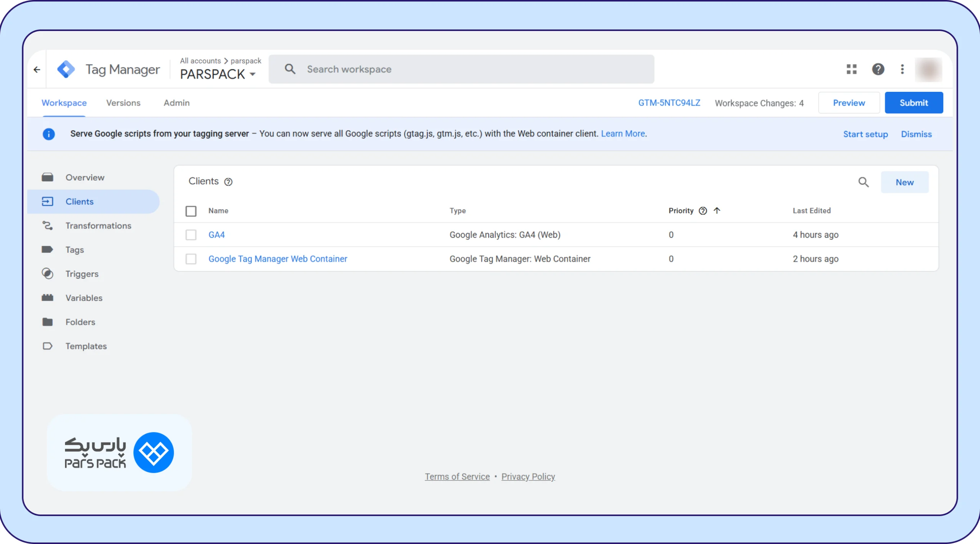Screen dimensions: 980x544
Task: Sort by the Last Edited column header
Action: tap(812, 211)
